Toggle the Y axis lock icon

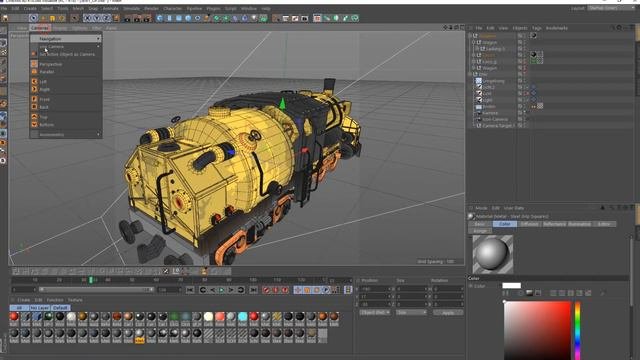[x=97, y=18]
